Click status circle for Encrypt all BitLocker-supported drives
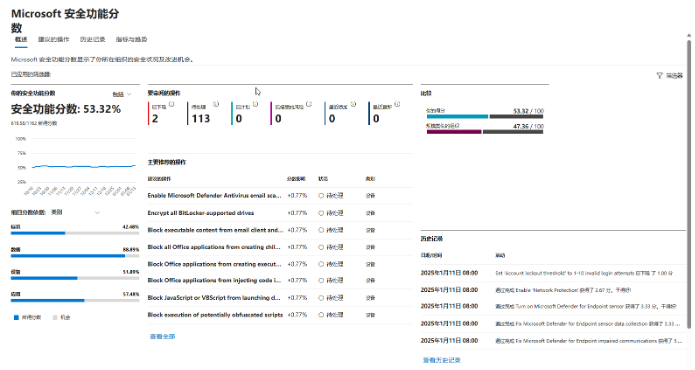The image size is (695, 370). click(x=321, y=213)
